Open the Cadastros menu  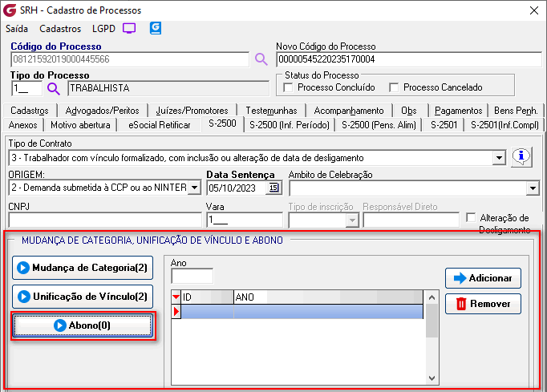59,28
